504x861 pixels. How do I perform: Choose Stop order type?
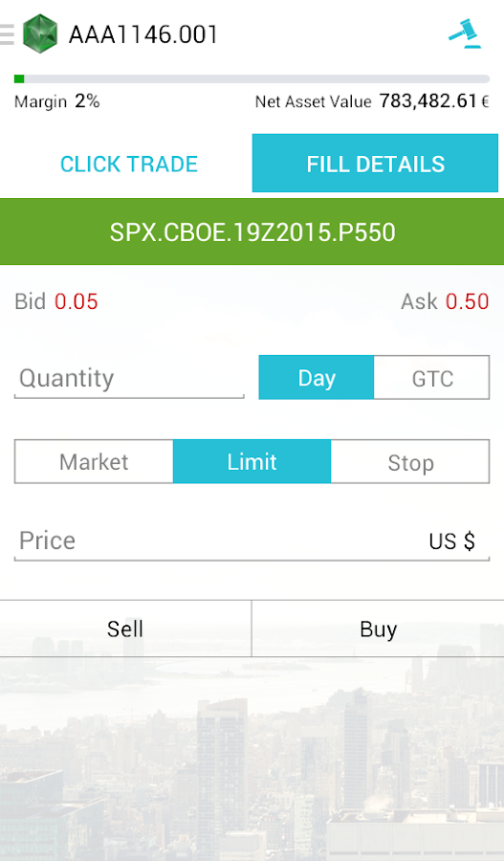[x=410, y=462]
